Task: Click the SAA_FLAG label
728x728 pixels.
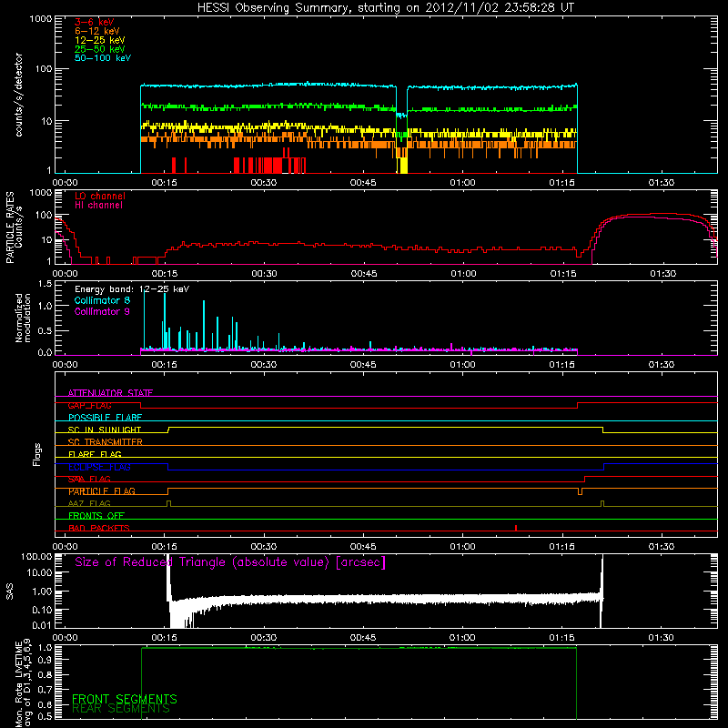Action: click(89, 480)
